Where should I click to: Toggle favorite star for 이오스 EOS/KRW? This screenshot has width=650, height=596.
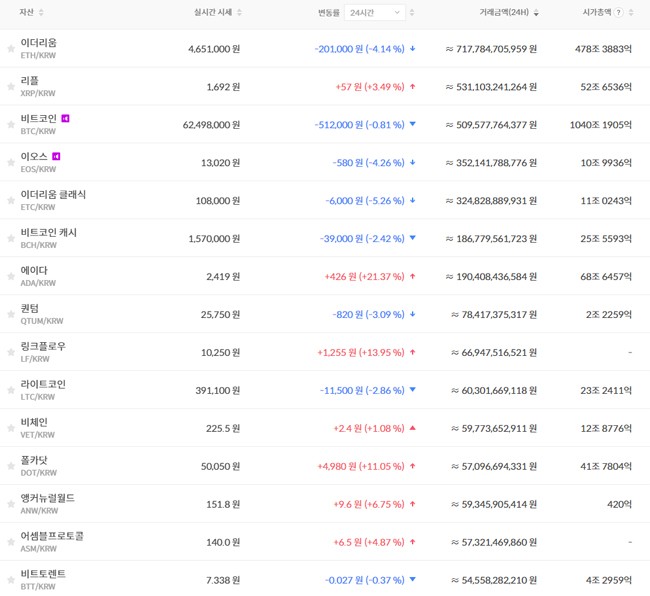[11, 162]
